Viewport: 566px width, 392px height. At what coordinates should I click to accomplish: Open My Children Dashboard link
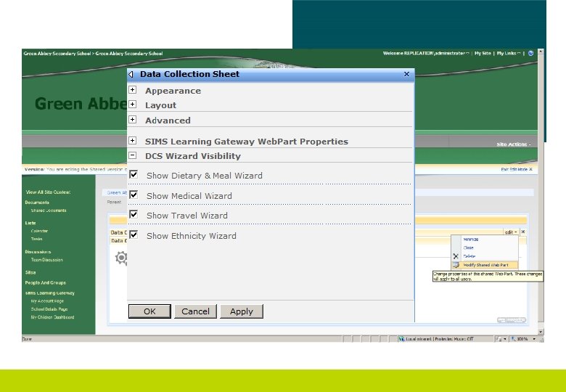point(53,317)
